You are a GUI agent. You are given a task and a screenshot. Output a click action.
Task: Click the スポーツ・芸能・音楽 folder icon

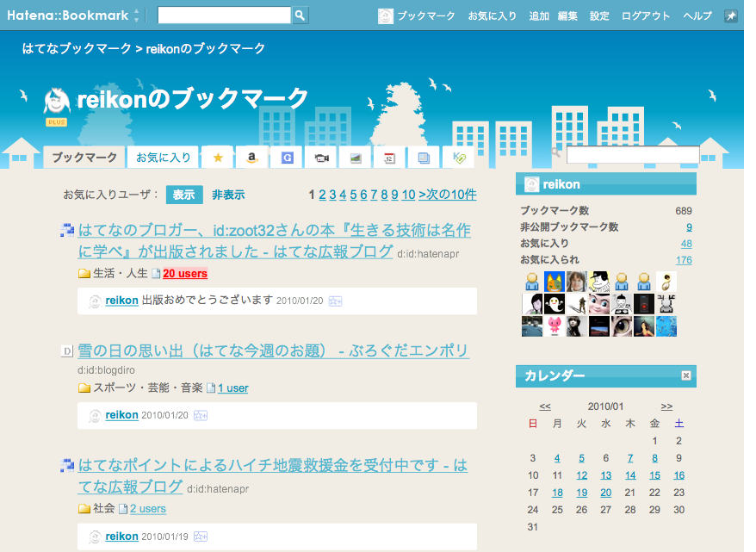[x=84, y=388]
